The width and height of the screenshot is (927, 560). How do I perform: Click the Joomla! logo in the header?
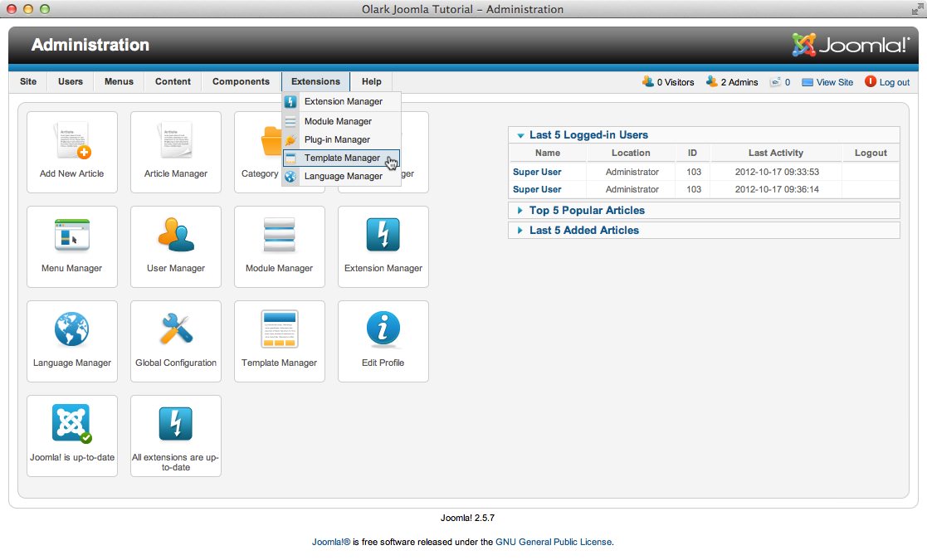[x=847, y=45]
